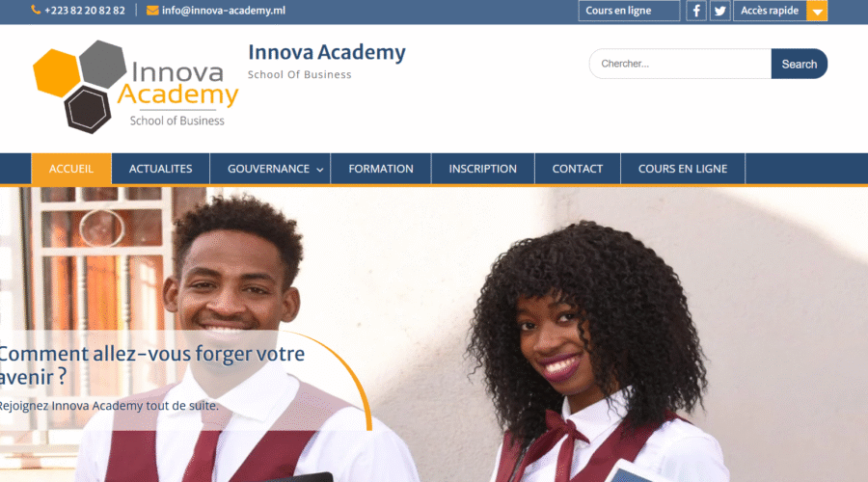Expand the Gouvernance submenu chevron

pos(320,170)
